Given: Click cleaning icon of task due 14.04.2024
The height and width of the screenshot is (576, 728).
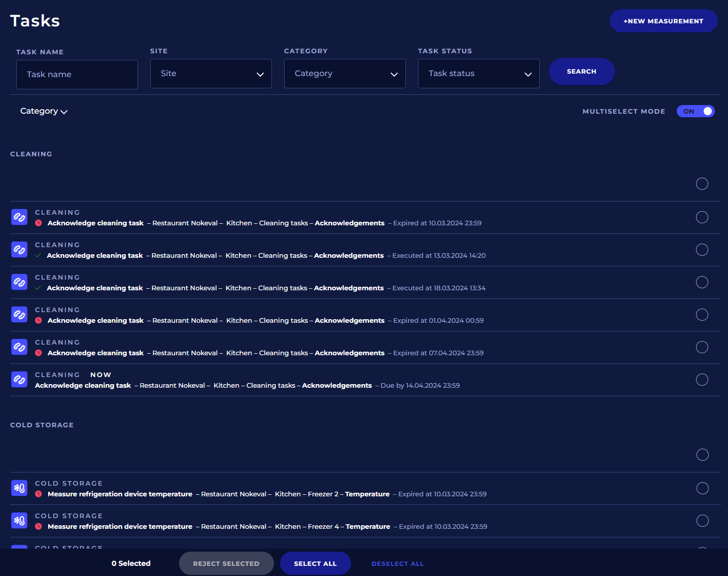Looking at the screenshot, I should [x=19, y=380].
